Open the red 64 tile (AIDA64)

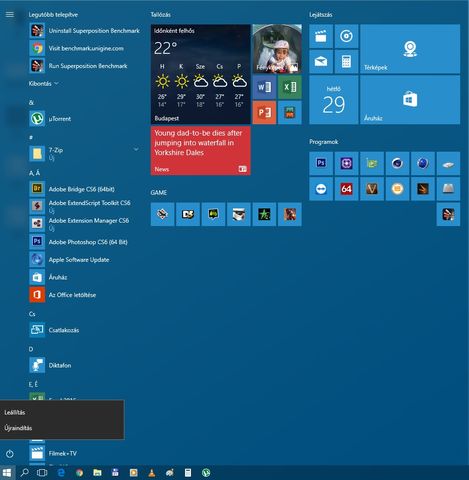coord(346,189)
